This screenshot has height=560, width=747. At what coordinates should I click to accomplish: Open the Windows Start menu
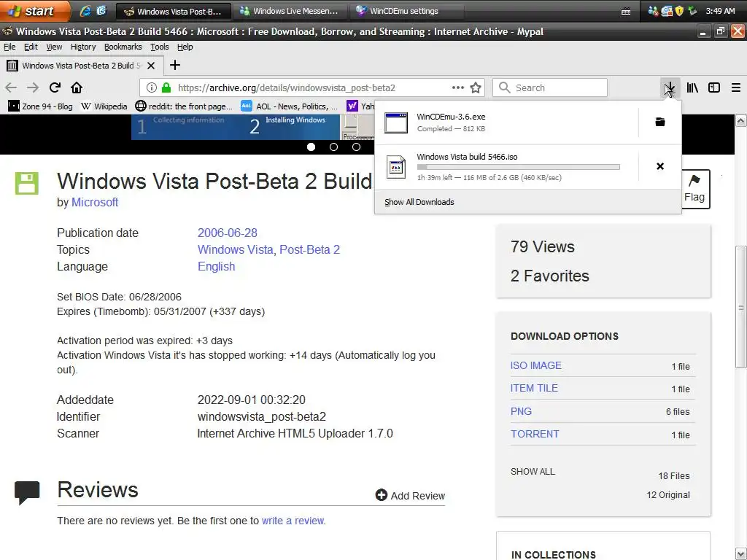point(35,11)
